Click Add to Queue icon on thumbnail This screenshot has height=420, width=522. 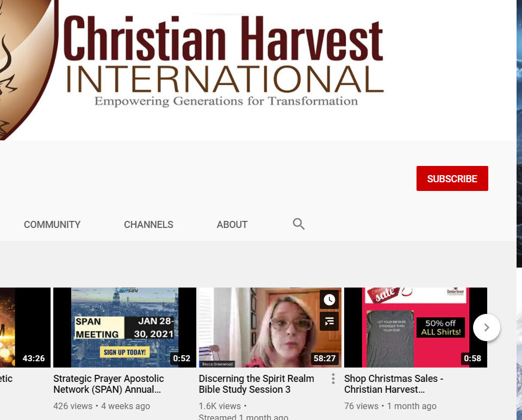click(x=329, y=321)
